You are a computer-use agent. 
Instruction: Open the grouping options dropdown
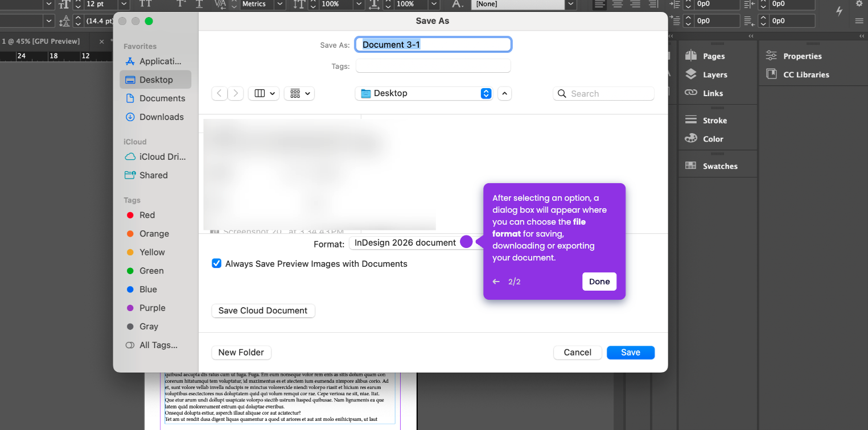click(x=299, y=93)
